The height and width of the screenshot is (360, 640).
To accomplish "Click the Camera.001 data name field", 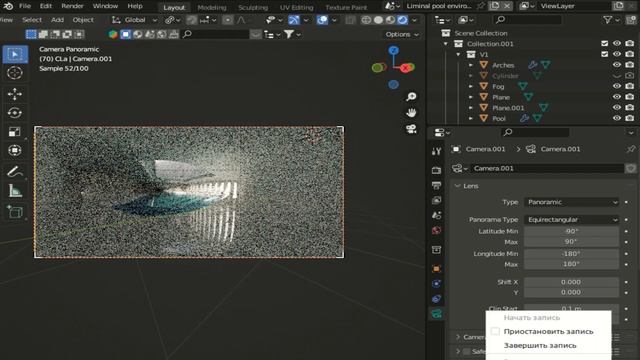I will pyautogui.click(x=547, y=168).
